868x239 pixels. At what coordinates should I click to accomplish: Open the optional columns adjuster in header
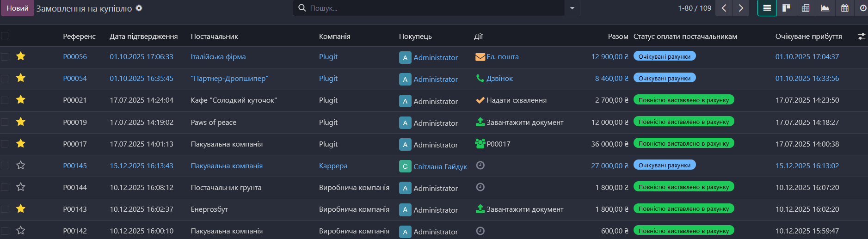pyautogui.click(x=861, y=37)
